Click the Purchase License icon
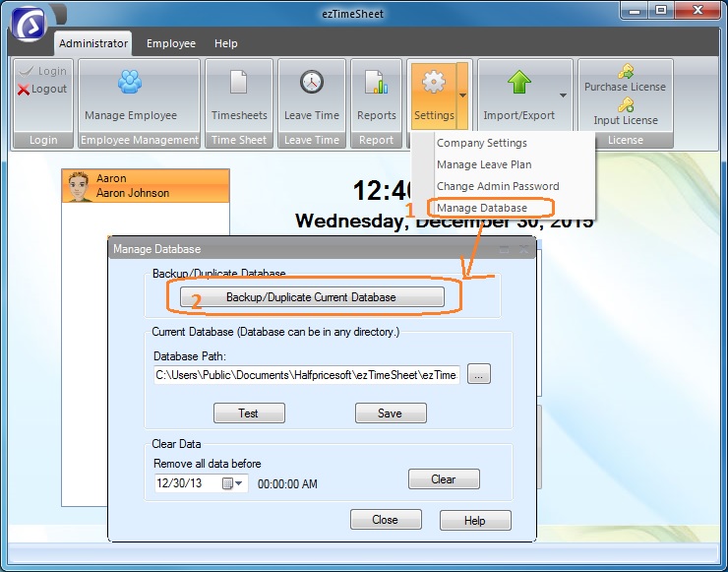 click(x=625, y=71)
